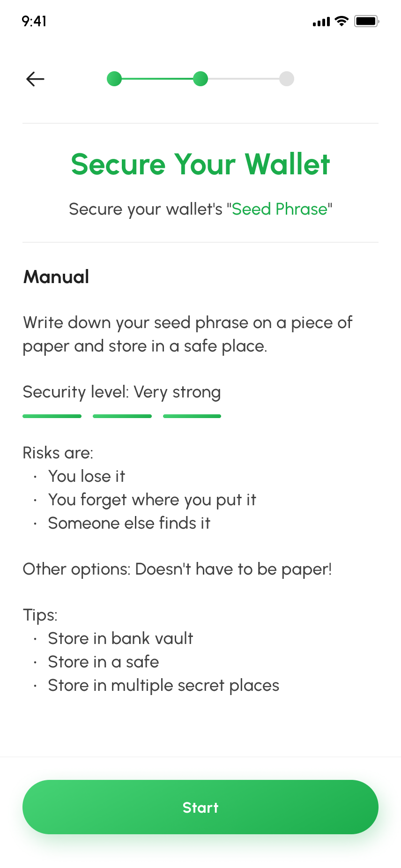Click the first green step dot

(x=114, y=79)
